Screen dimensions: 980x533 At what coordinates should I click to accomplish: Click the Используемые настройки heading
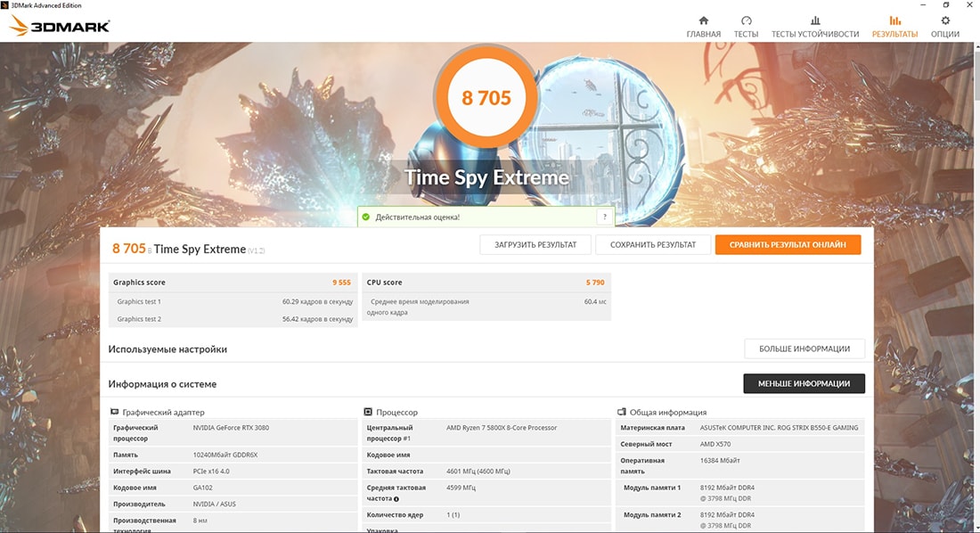point(167,349)
